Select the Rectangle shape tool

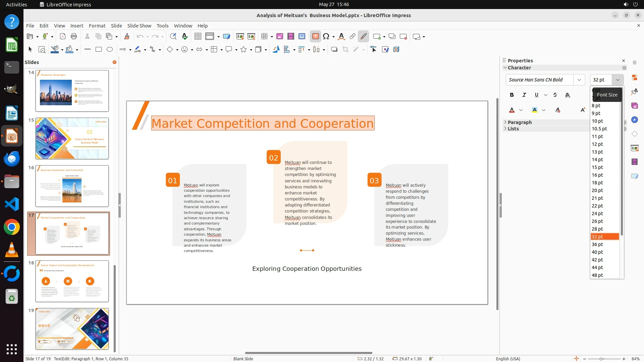99,50
